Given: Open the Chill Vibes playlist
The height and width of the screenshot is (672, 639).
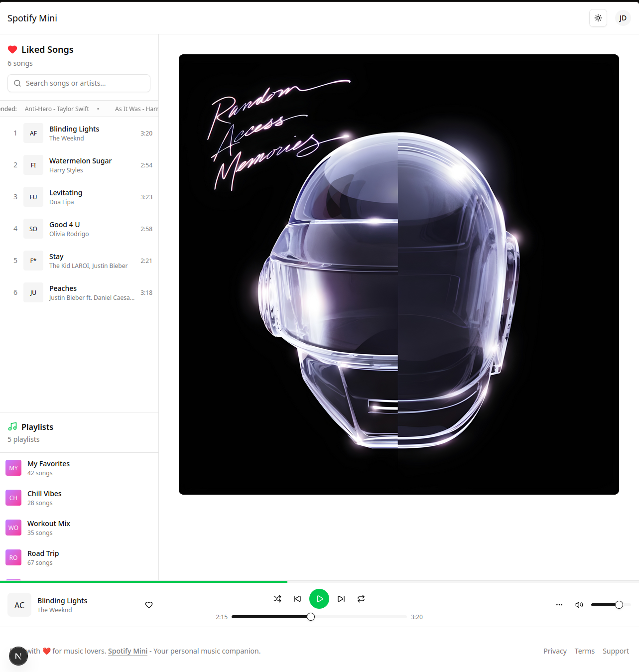Looking at the screenshot, I should (x=79, y=498).
